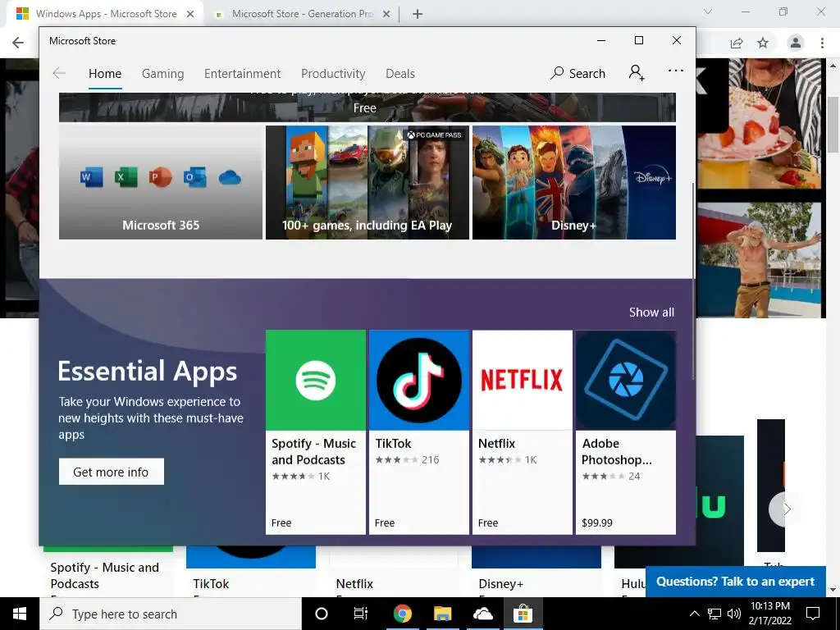The width and height of the screenshot is (840, 630).
Task: Click the browser tab search dropdown chevron
Action: tap(708, 11)
